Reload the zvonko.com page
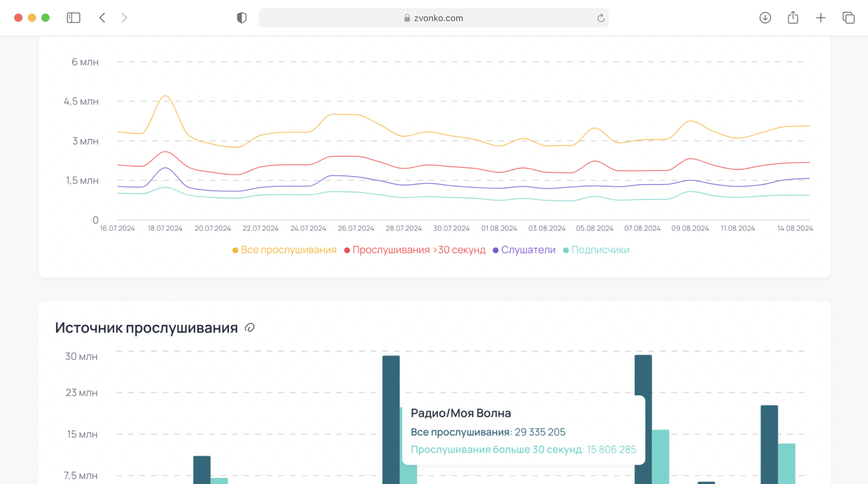868x484 pixels. coord(601,18)
